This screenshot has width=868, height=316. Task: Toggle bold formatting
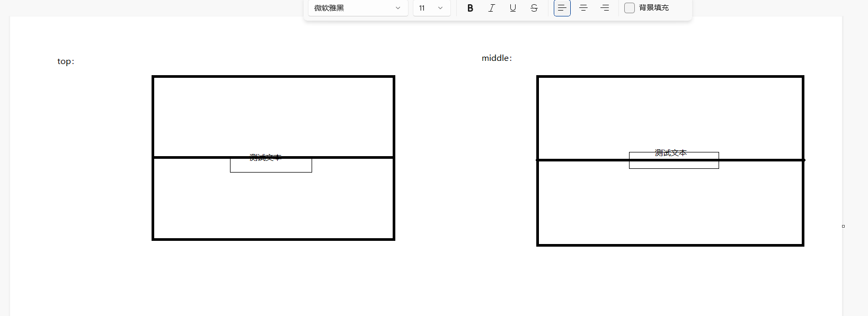(470, 8)
